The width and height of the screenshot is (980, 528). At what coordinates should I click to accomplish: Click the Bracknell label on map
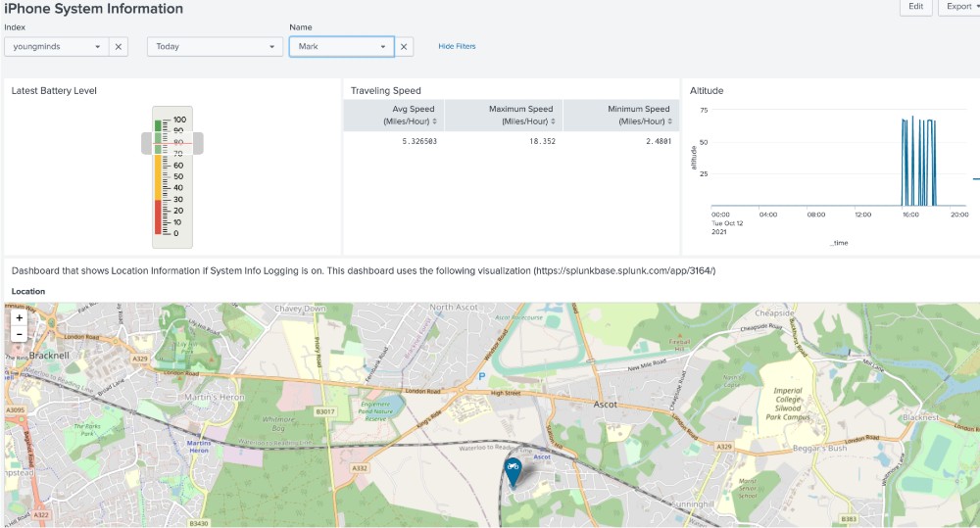(x=49, y=355)
